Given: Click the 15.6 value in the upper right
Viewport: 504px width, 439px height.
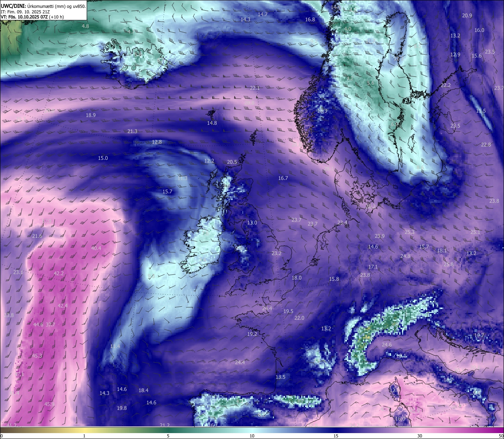Looking at the screenshot, I should click(476, 56).
